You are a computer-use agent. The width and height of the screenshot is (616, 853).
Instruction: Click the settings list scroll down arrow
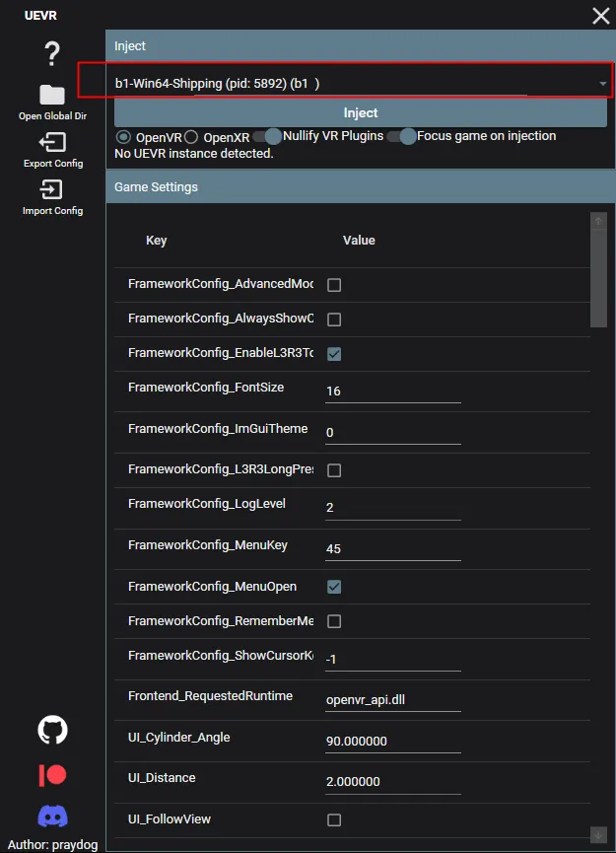pos(597,835)
